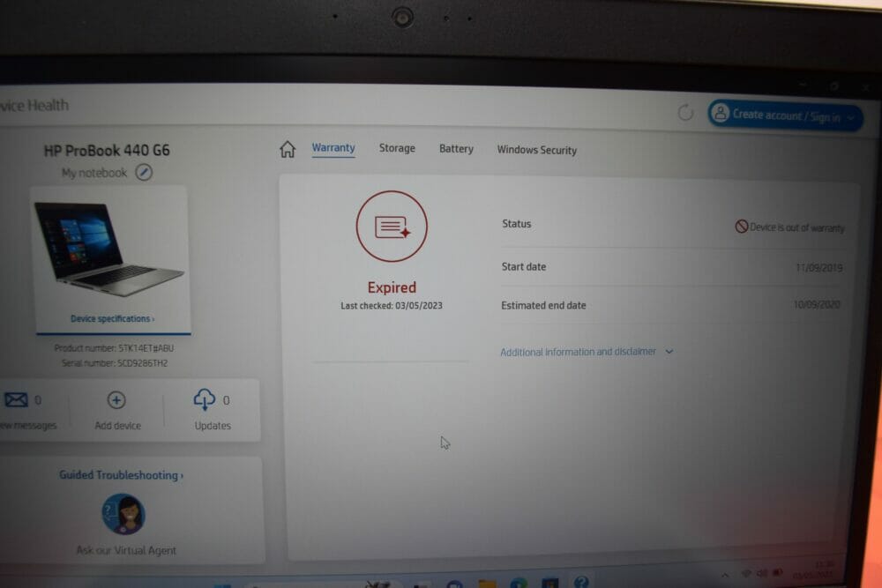This screenshot has height=588, width=882.
Task: Open the Battery tab
Action: (456, 149)
